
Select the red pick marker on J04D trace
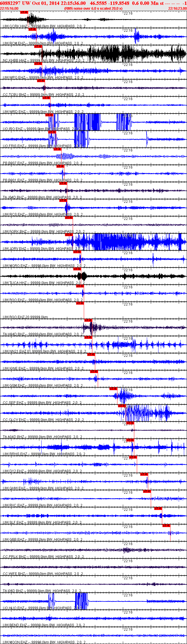coord(63,183)
